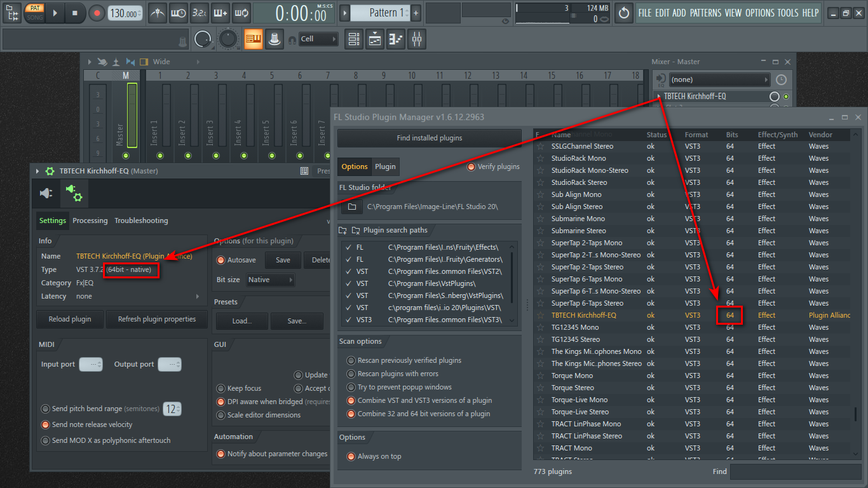
Task: Open the Kirchhoff-EQ wrapper window arrow menu
Action: point(37,171)
